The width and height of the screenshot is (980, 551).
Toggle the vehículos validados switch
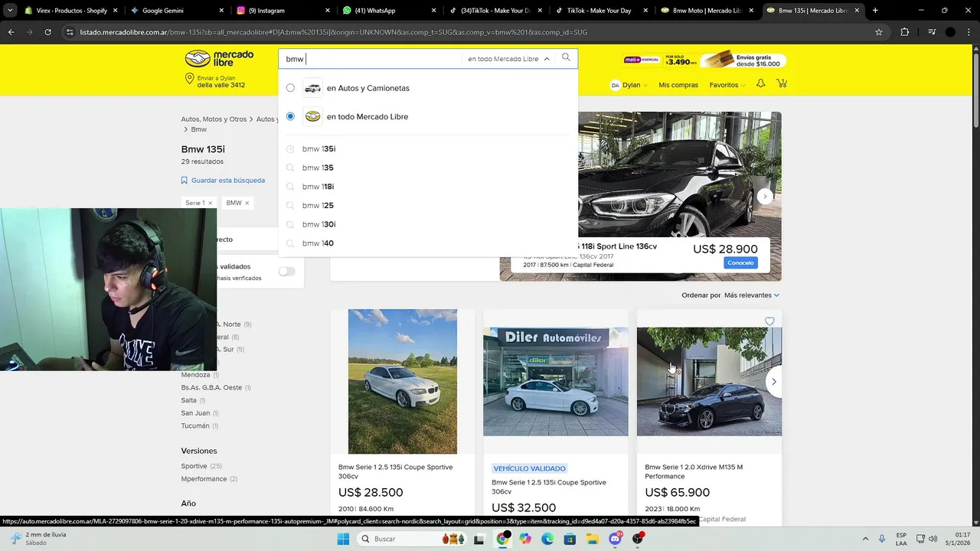pos(286,272)
